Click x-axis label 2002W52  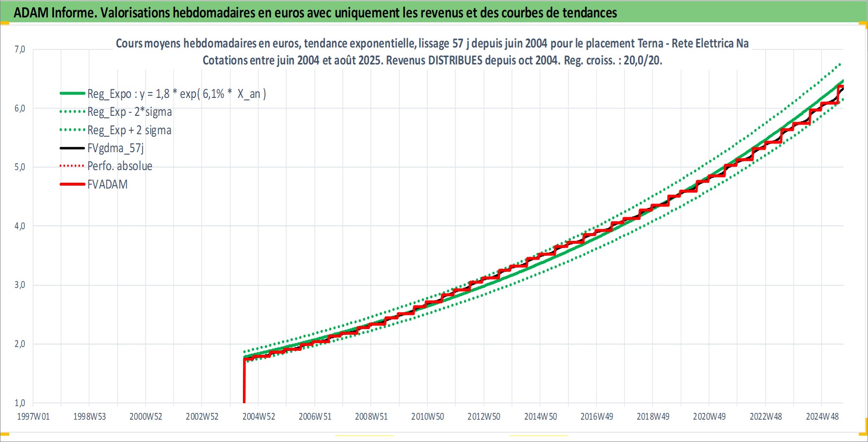[202, 416]
